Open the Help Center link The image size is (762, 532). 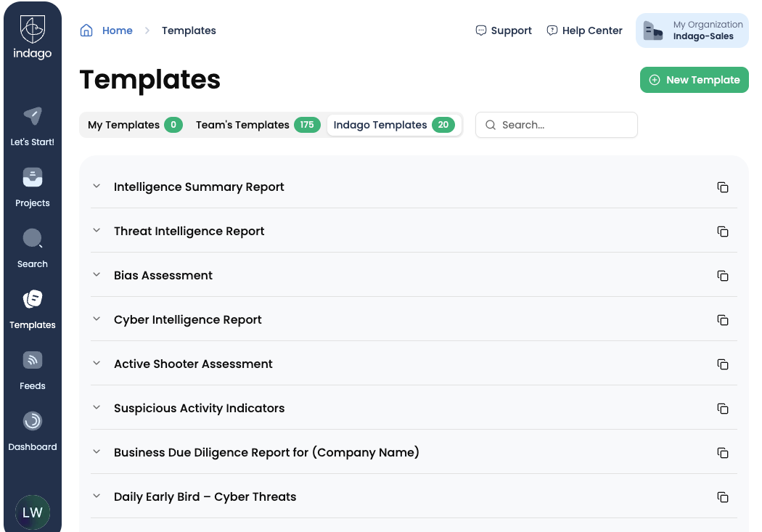(x=584, y=30)
